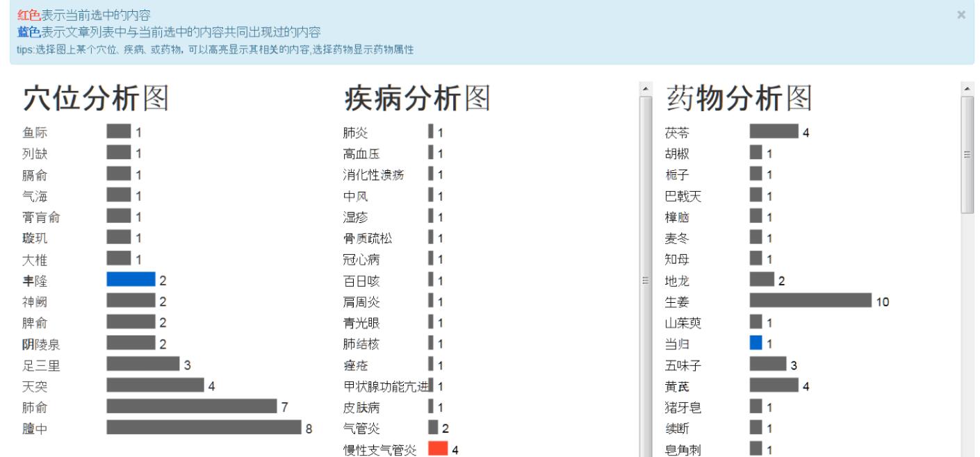Select the 地龙 drug bar

click(762, 280)
